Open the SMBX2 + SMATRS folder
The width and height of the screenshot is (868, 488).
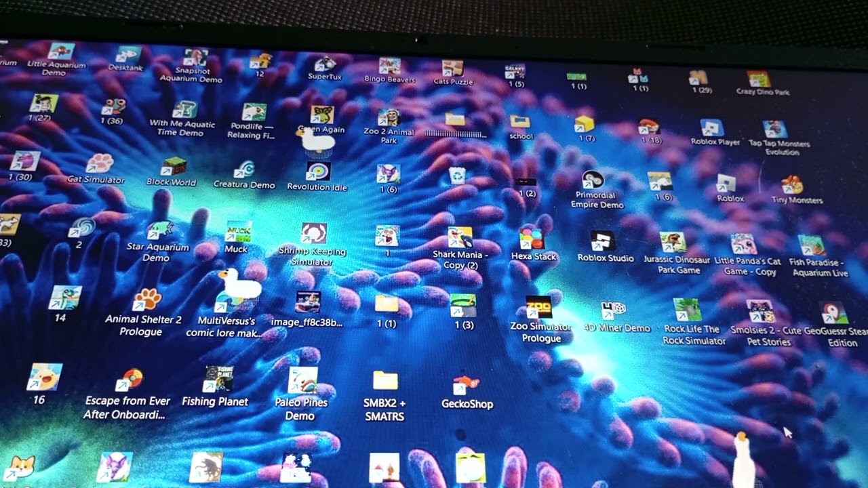[385, 381]
